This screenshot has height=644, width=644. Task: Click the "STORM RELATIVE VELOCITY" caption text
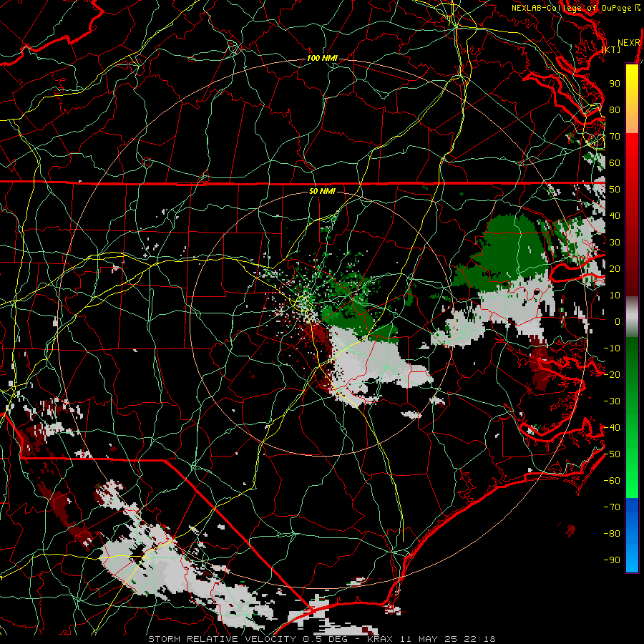[x=222, y=639]
